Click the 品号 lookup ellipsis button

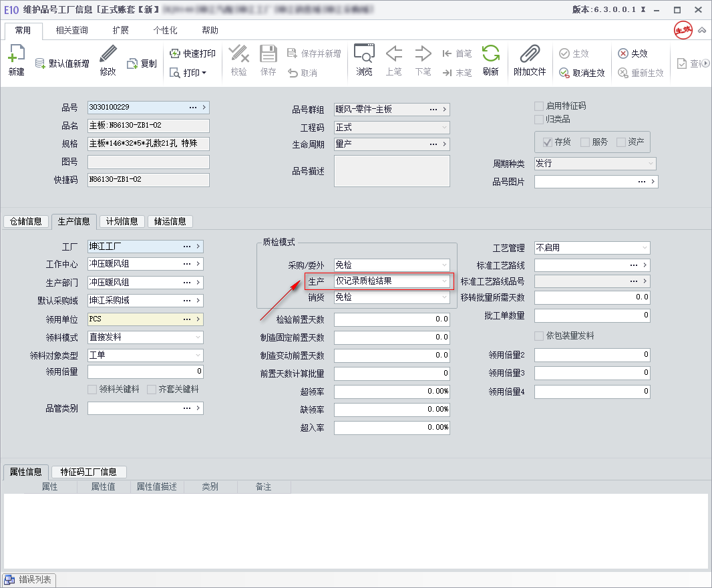click(193, 108)
